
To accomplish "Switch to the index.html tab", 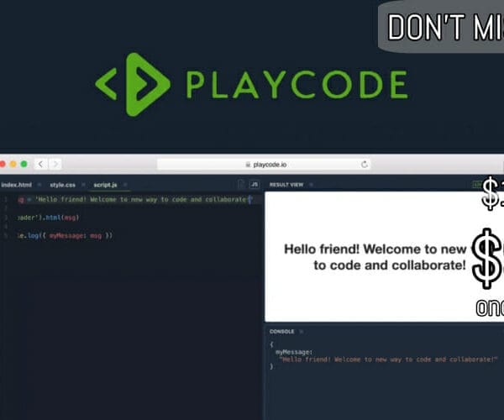I will (17, 185).
